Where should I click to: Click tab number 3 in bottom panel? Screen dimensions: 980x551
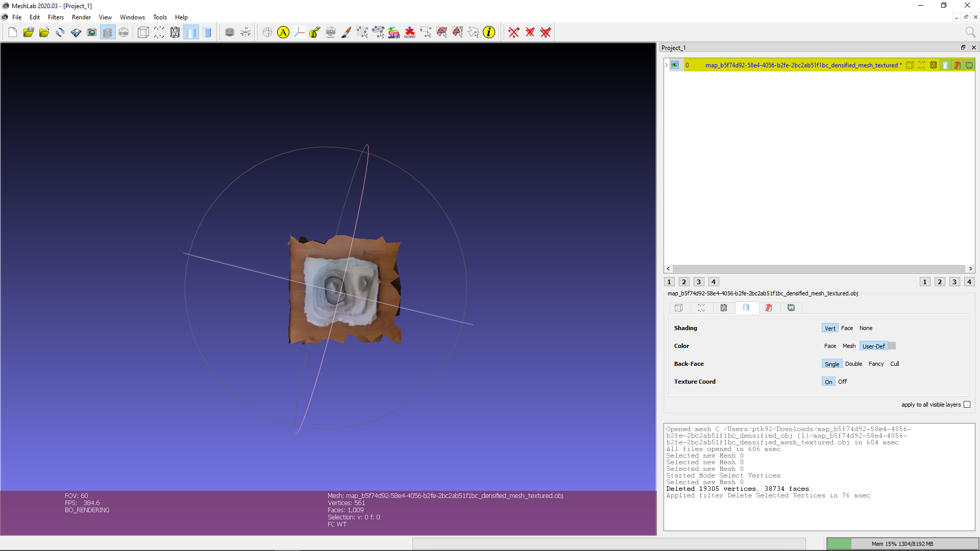coord(699,281)
